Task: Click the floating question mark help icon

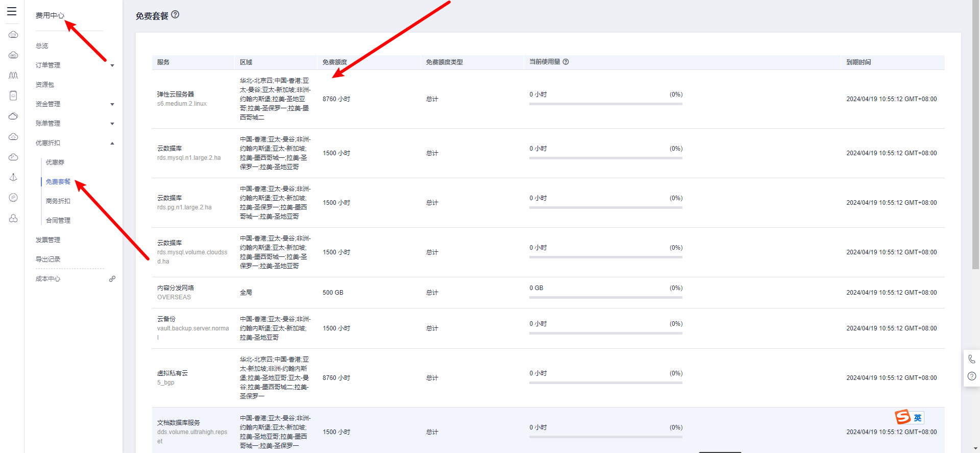Action: click(x=971, y=376)
